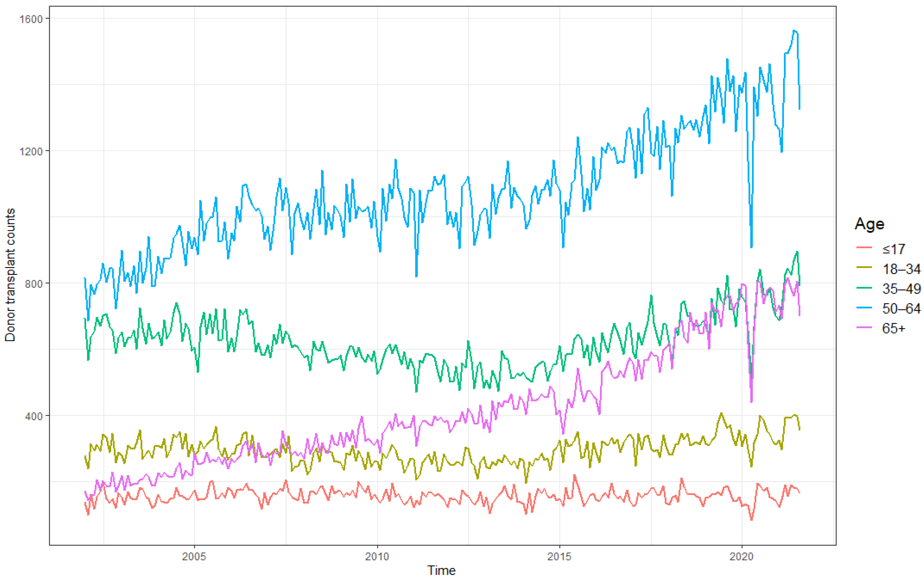
Task: Select the '≤17' legend label text
Action: [x=893, y=249]
